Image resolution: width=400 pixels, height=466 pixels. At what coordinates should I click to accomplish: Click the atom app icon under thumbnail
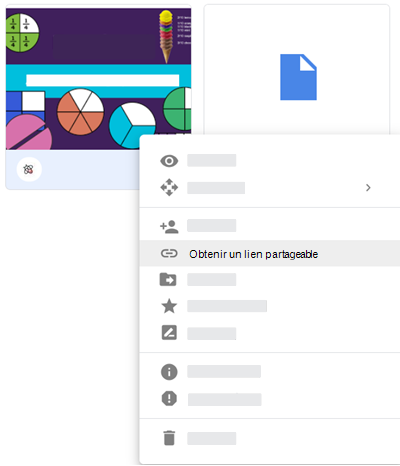tap(29, 170)
